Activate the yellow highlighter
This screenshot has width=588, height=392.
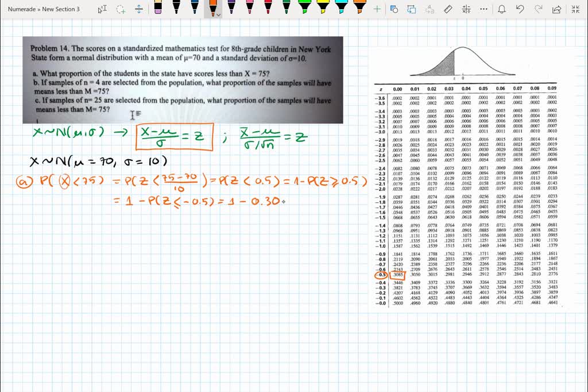click(322, 9)
